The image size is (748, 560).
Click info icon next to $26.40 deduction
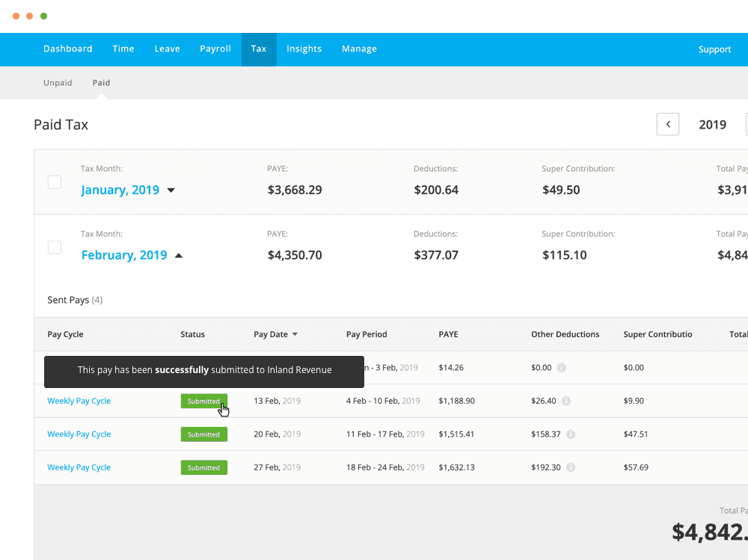(x=566, y=401)
